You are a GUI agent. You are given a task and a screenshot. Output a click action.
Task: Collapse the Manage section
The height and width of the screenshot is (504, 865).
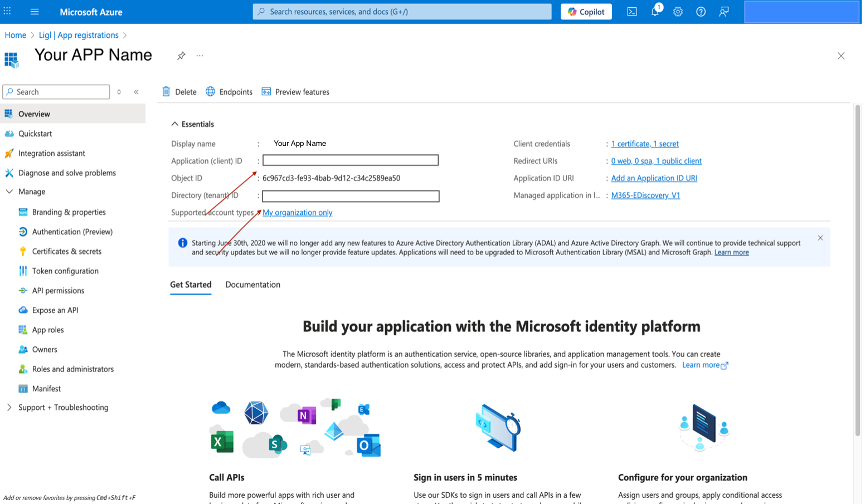click(9, 192)
